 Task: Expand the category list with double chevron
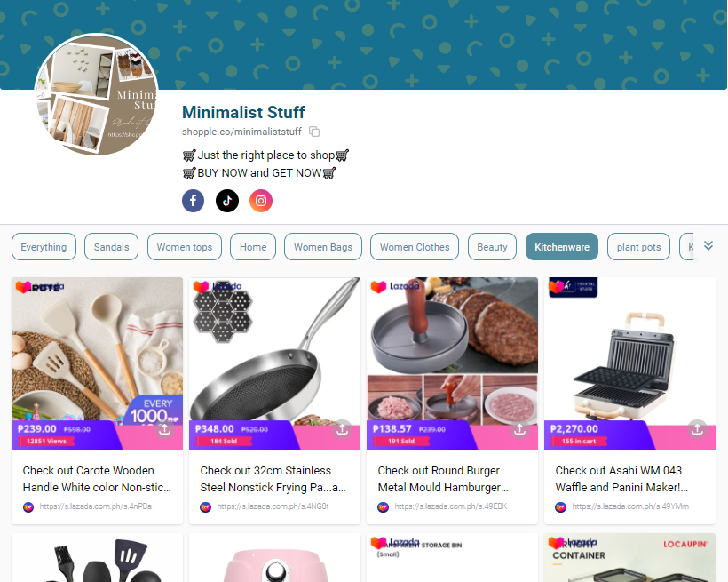click(x=708, y=245)
